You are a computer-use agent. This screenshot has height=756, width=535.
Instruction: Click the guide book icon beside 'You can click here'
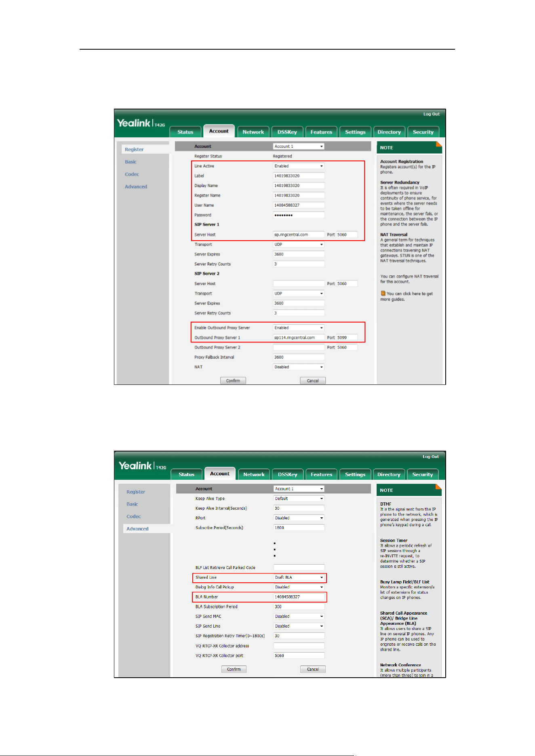click(x=383, y=294)
